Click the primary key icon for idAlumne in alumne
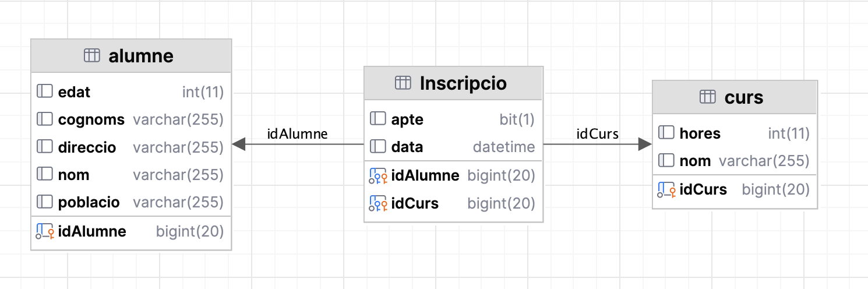Image resolution: width=868 pixels, height=289 pixels. 45,231
